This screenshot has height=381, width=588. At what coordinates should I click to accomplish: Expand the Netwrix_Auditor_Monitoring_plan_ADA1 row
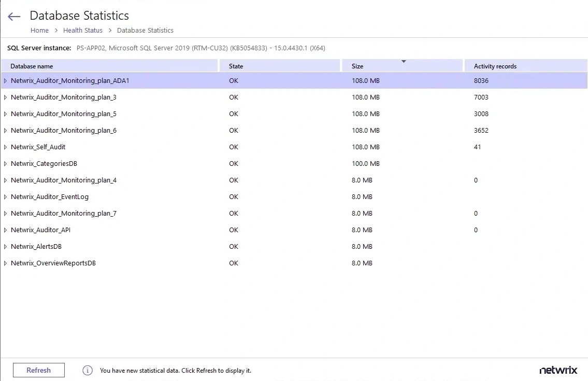tap(6, 80)
